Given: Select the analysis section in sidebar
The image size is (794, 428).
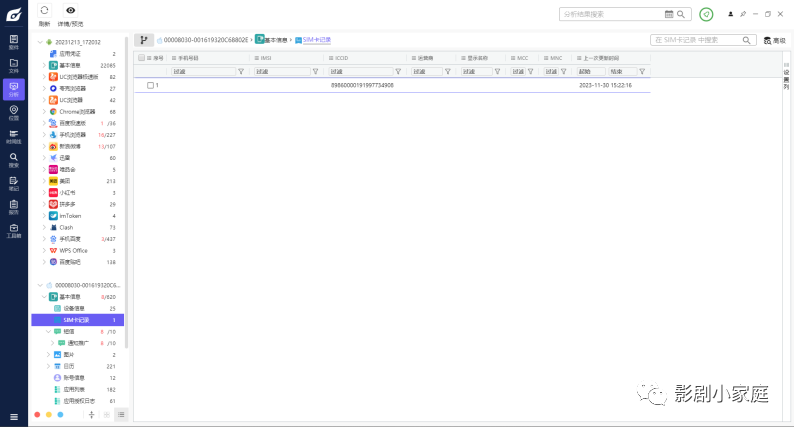Looking at the screenshot, I should pyautogui.click(x=14, y=89).
